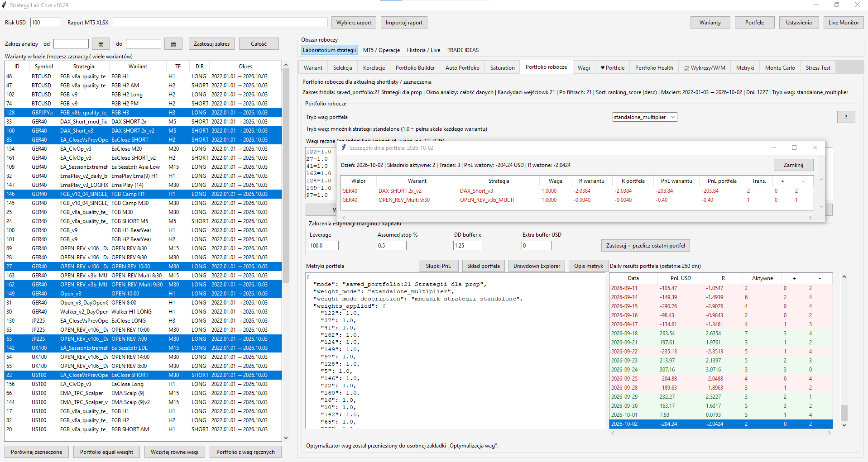Click the up arrow of the daily results scrollbar
Screen dimensions: 868x462
point(844,276)
